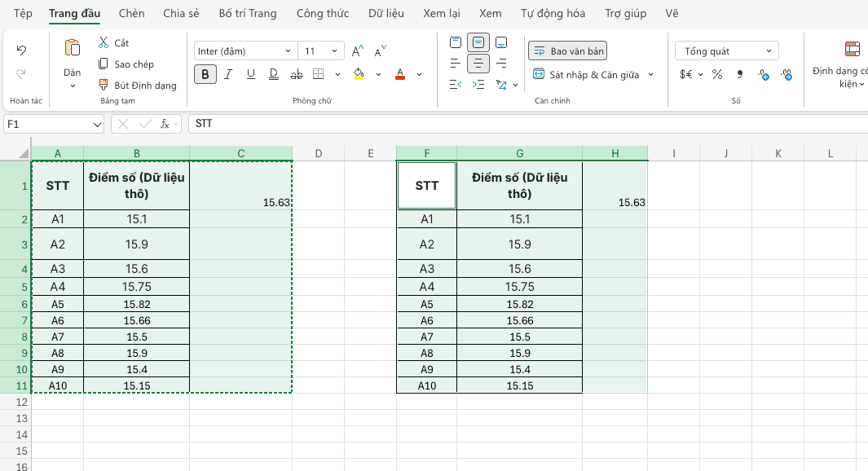Image resolution: width=868 pixels, height=471 pixels.
Task: Toggle Bao văn bản wrap text
Action: 568,51
